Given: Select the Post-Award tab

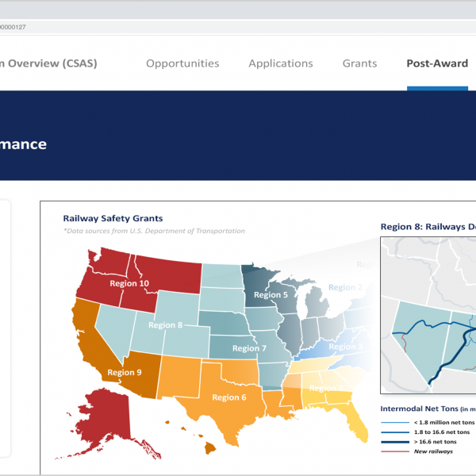Looking at the screenshot, I should point(437,63).
